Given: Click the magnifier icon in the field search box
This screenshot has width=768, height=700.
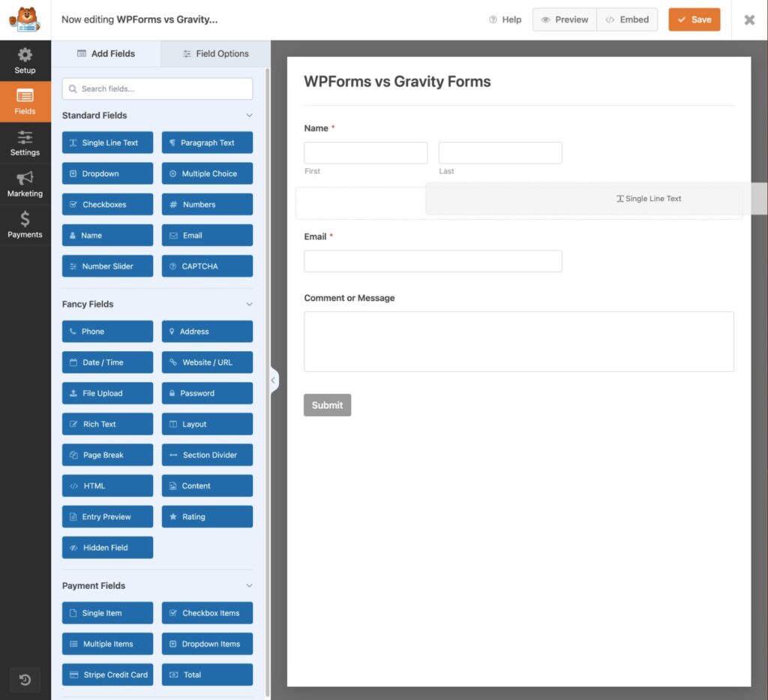Looking at the screenshot, I should coord(73,89).
